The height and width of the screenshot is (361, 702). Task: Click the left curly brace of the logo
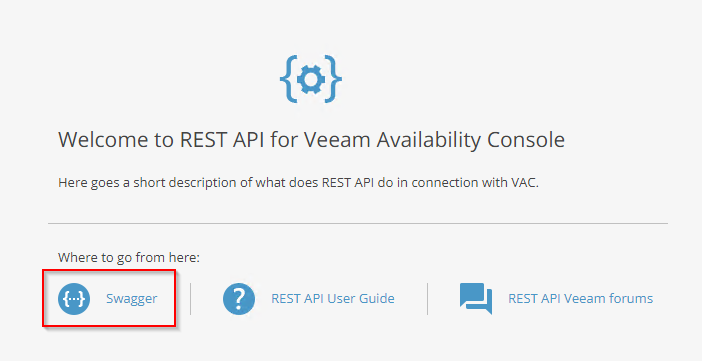click(x=288, y=79)
